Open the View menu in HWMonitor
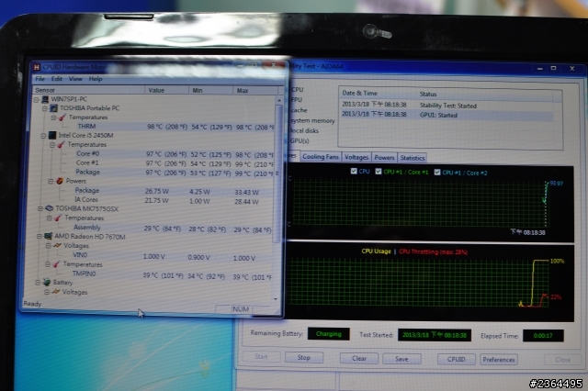588x391 pixels. [75, 79]
